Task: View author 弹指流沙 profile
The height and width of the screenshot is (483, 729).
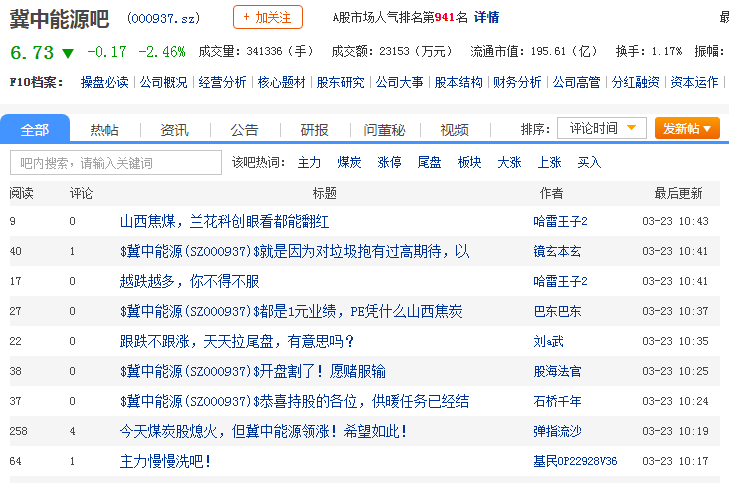Action: [x=557, y=431]
